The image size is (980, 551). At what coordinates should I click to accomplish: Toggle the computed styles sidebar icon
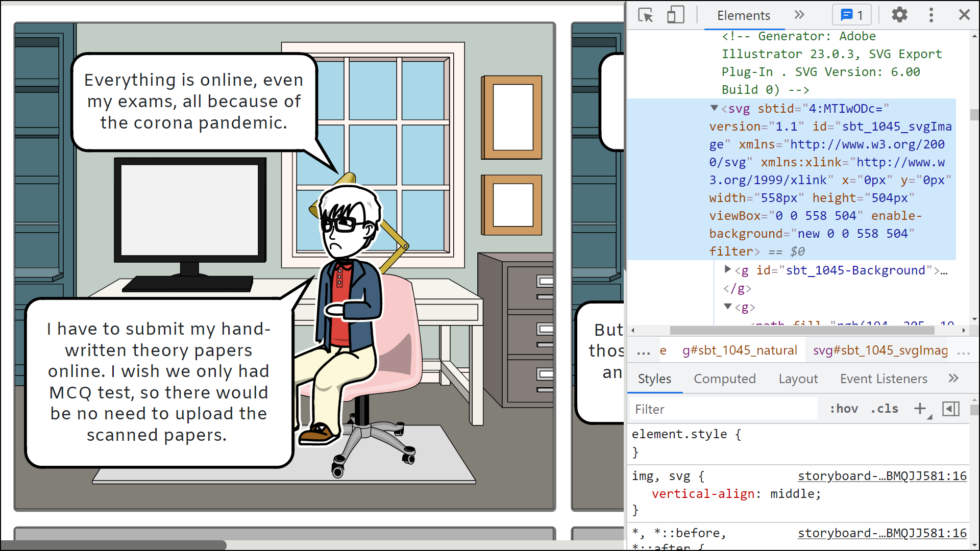coord(950,409)
